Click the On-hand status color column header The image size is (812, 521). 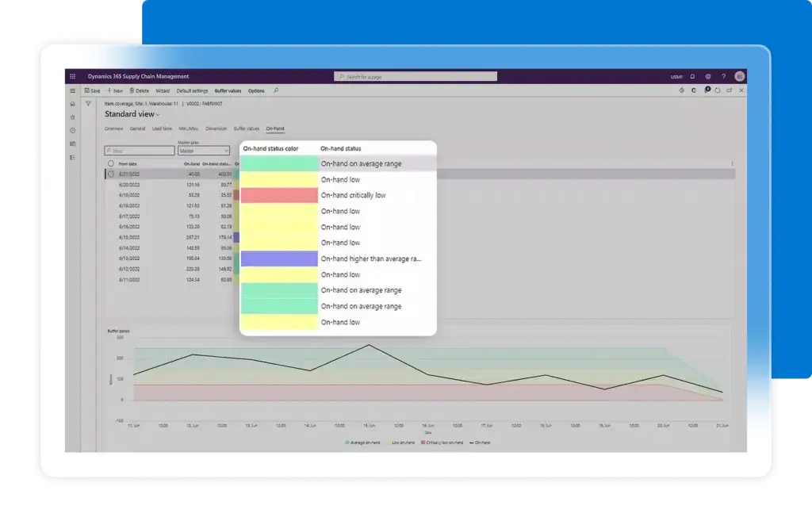271,148
